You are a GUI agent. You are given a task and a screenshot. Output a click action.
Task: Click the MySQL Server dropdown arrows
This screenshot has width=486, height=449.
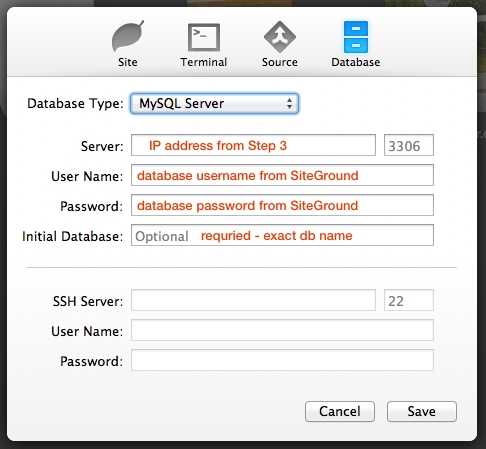[x=289, y=103]
